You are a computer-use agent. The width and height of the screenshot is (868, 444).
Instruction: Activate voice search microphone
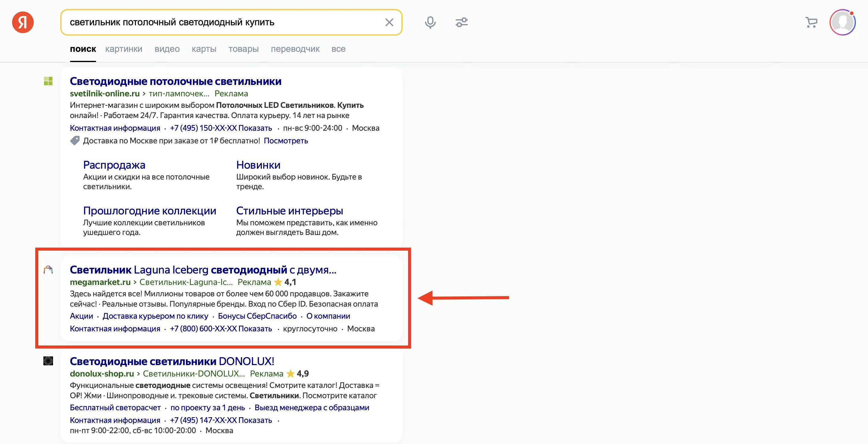pos(430,22)
